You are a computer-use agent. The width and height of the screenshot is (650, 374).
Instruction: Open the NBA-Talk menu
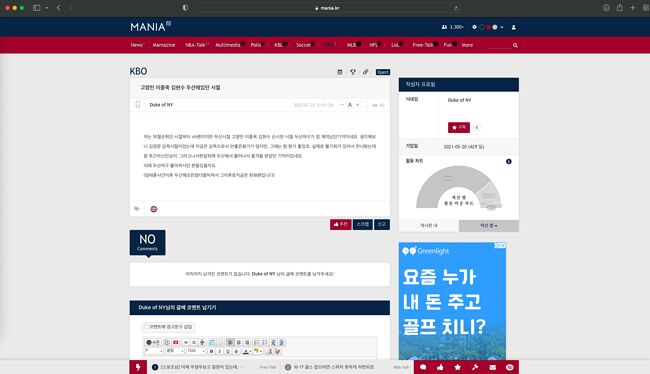pyautogui.click(x=196, y=45)
